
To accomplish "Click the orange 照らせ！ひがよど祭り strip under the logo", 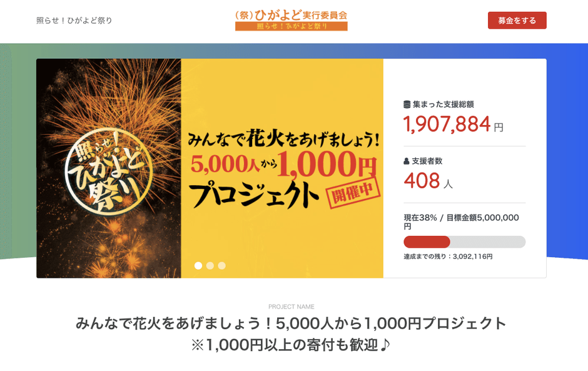I will click(x=291, y=27).
